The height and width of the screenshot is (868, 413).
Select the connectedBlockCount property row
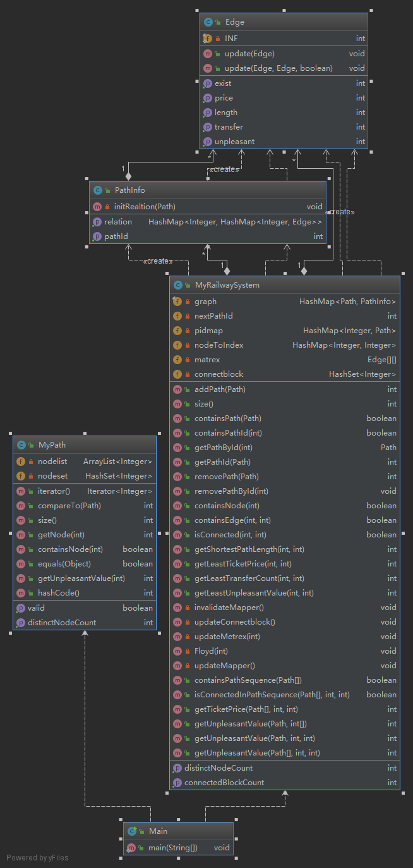285,783
